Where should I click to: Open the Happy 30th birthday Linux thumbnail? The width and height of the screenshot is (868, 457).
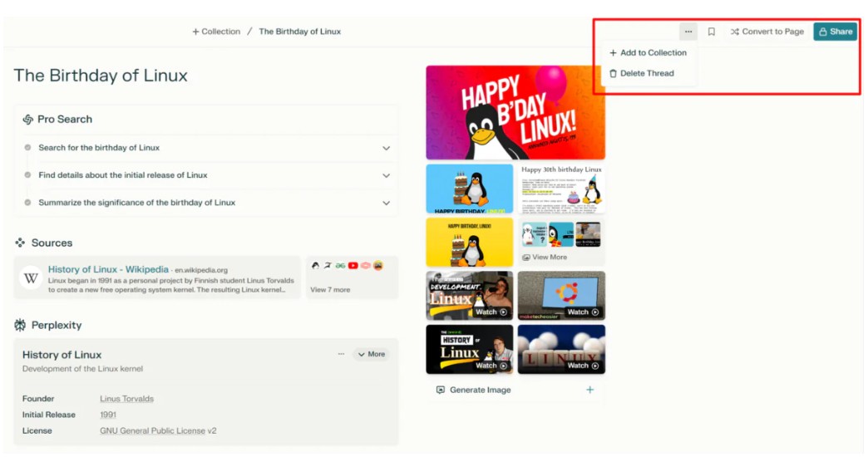coord(561,189)
